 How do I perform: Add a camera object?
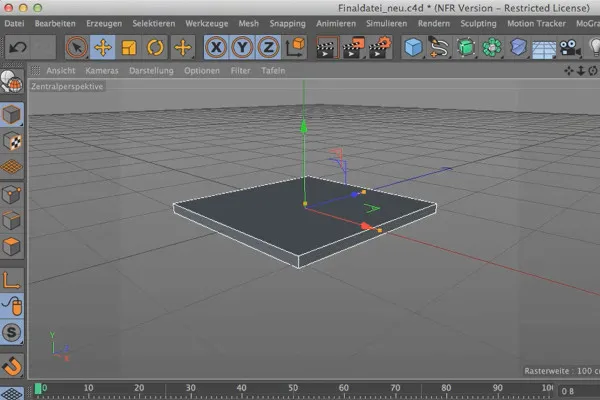coord(570,47)
